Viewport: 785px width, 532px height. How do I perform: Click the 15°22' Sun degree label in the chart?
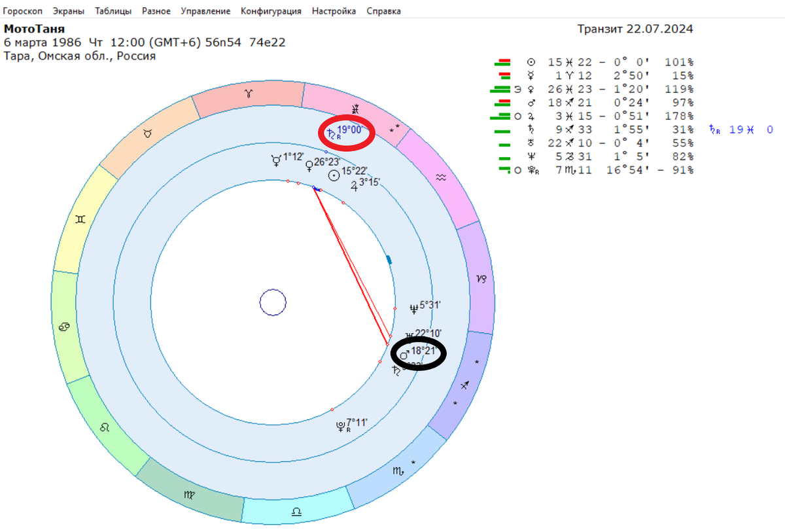click(354, 171)
